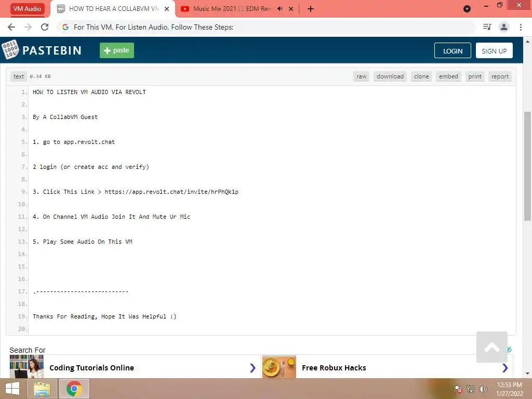This screenshot has height=399, width=532.
Task: Go back with the browser back arrow
Action: 11,27
